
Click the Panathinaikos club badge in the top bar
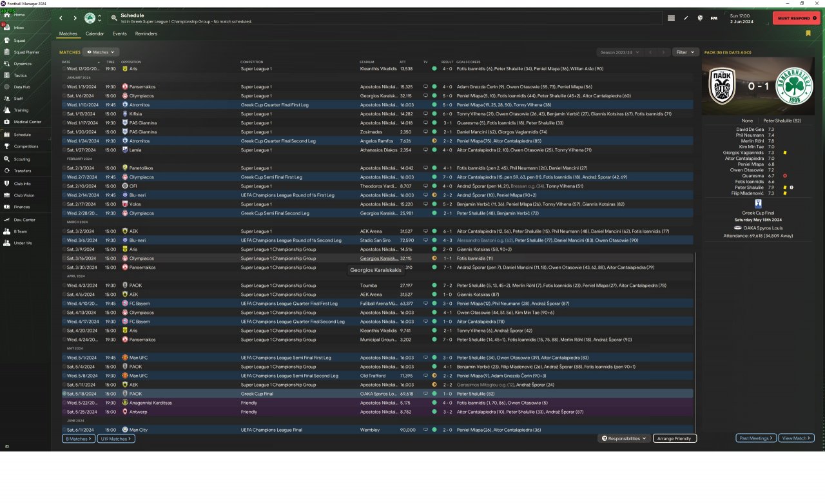[90, 18]
